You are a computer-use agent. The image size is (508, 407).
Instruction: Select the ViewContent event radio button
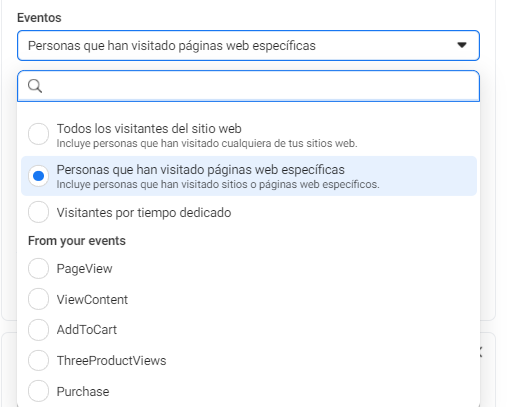pyautogui.click(x=38, y=299)
